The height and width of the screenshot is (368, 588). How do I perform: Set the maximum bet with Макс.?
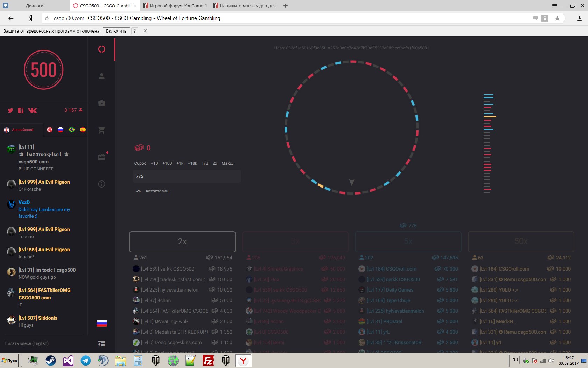(227, 163)
